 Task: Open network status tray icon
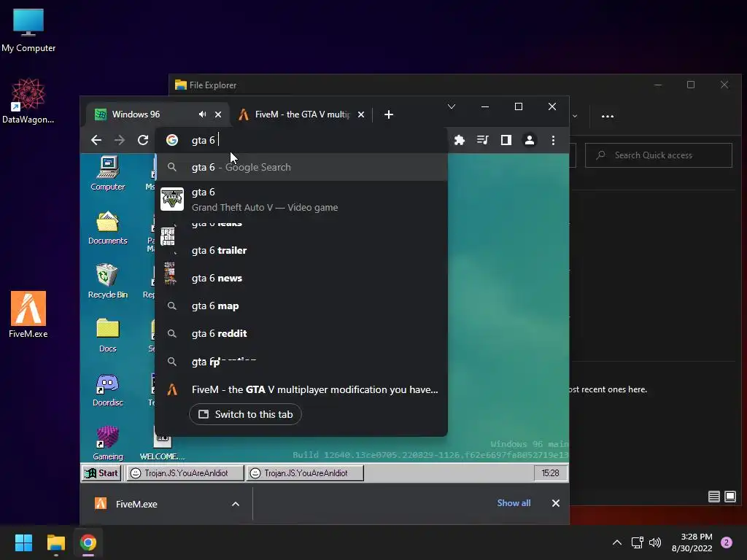pos(637,542)
